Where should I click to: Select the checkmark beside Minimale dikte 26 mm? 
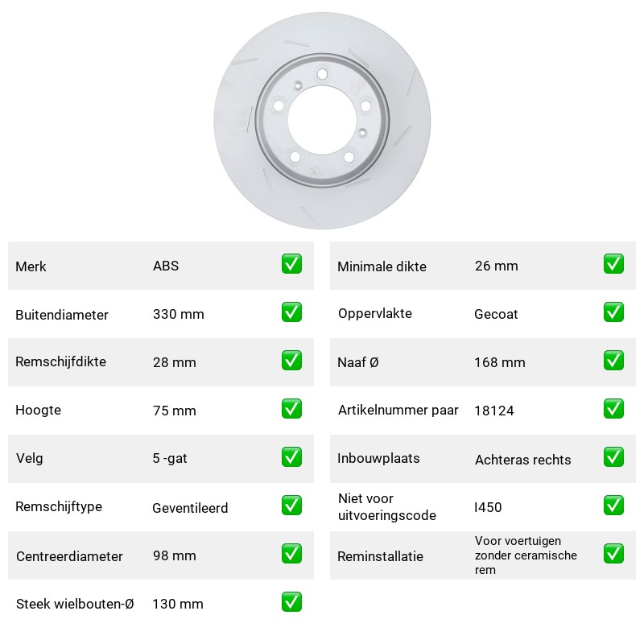[x=613, y=264]
